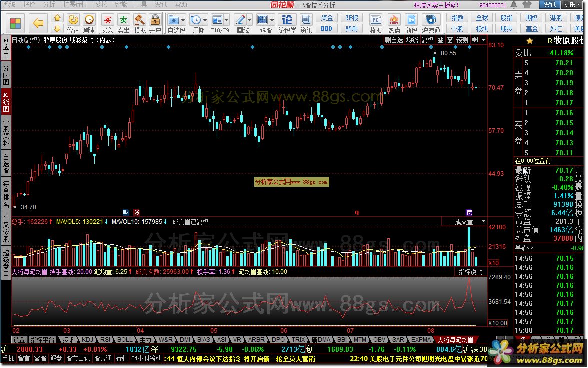Switch to the KDJ indicator tab
The width and height of the screenshot is (588, 368).
pos(87,340)
